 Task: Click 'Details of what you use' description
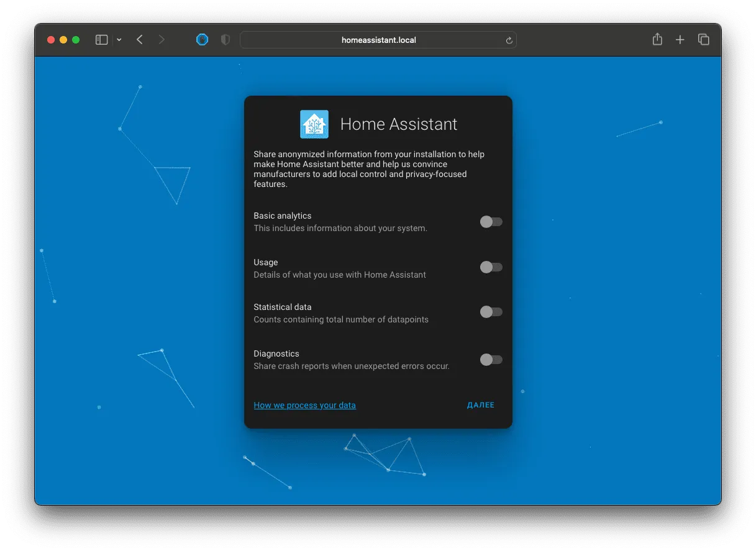pyautogui.click(x=340, y=275)
